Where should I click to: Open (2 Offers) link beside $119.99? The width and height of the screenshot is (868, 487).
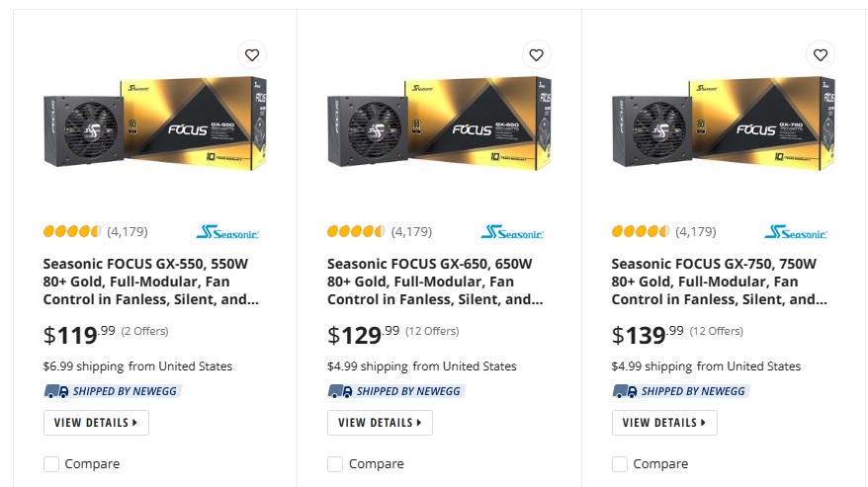coord(145,331)
